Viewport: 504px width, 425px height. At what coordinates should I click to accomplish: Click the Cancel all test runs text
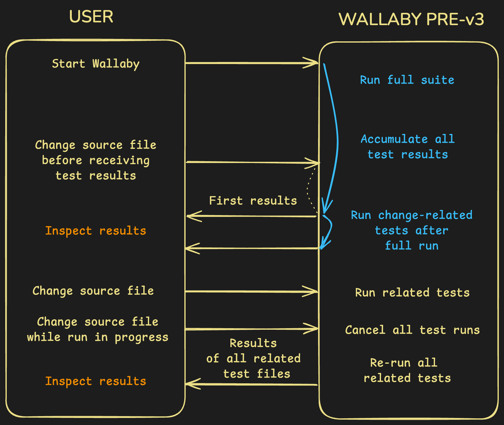tap(412, 330)
